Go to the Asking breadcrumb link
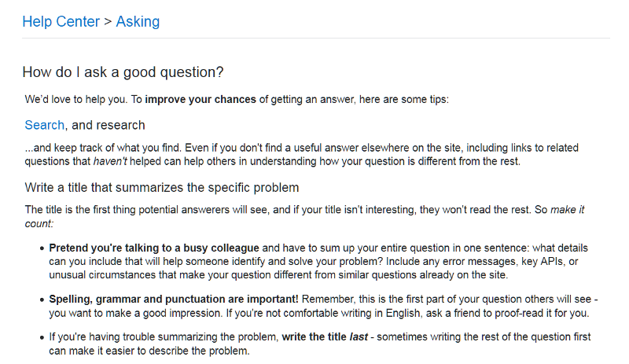The height and width of the screenshot is (364, 629). (x=138, y=22)
